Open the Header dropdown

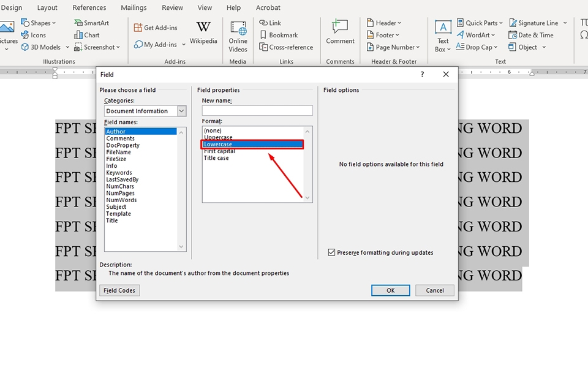point(384,23)
